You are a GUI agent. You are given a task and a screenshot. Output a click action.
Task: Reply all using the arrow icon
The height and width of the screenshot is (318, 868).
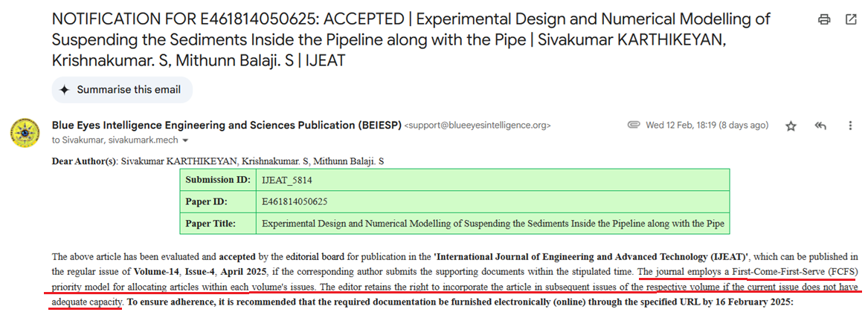(820, 126)
